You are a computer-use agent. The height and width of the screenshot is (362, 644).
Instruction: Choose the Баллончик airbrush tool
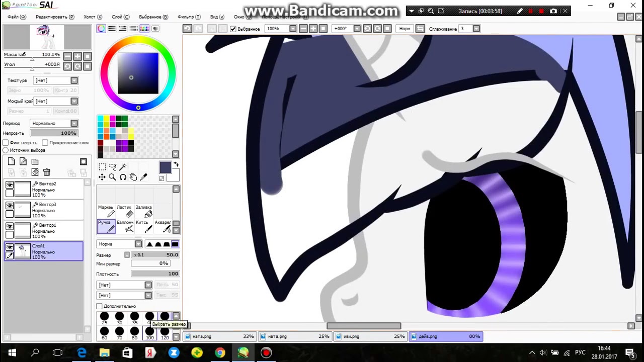click(125, 226)
